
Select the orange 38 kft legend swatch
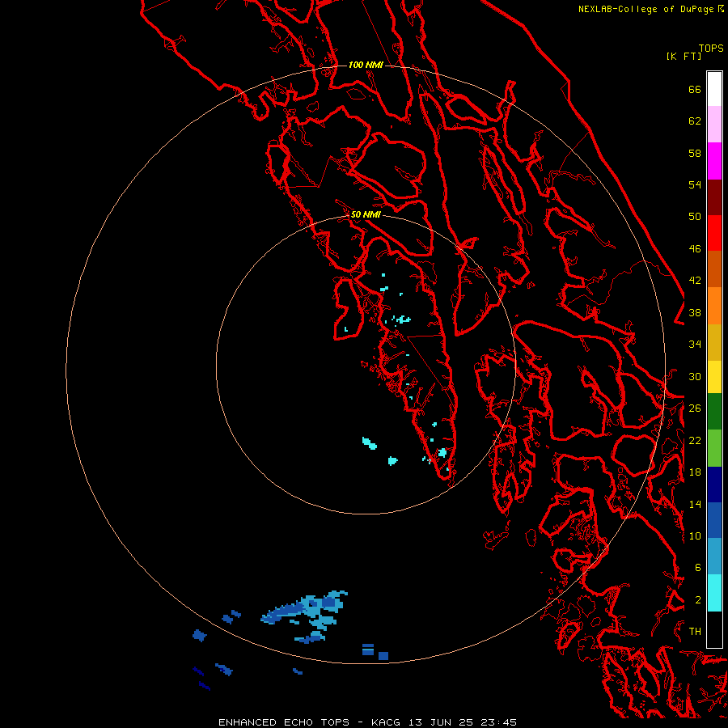(714, 306)
